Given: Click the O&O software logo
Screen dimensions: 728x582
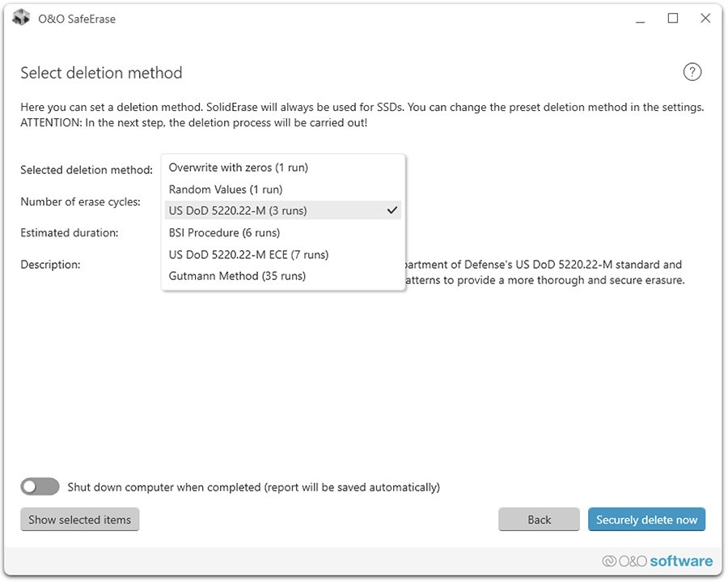Looking at the screenshot, I should [658, 561].
